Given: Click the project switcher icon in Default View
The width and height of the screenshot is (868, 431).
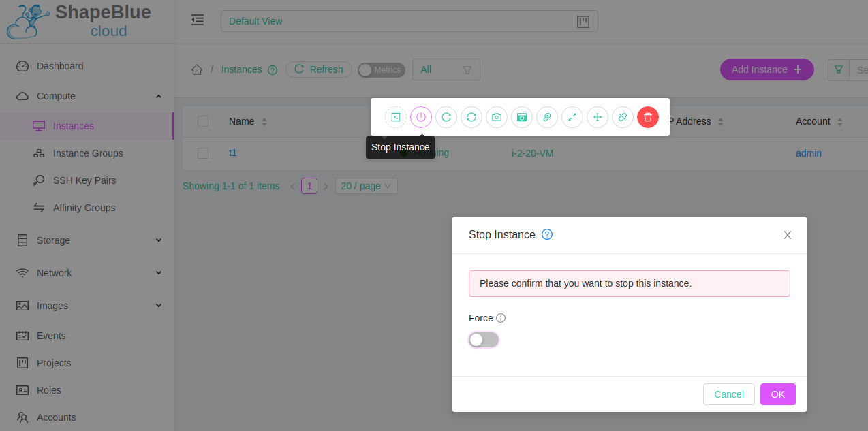Looking at the screenshot, I should point(583,21).
